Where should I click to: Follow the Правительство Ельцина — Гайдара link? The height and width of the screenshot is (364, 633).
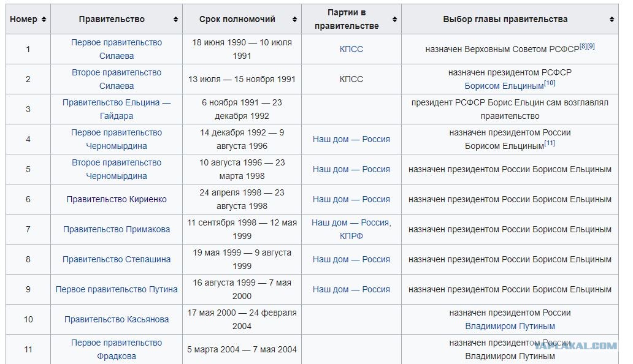point(117,109)
